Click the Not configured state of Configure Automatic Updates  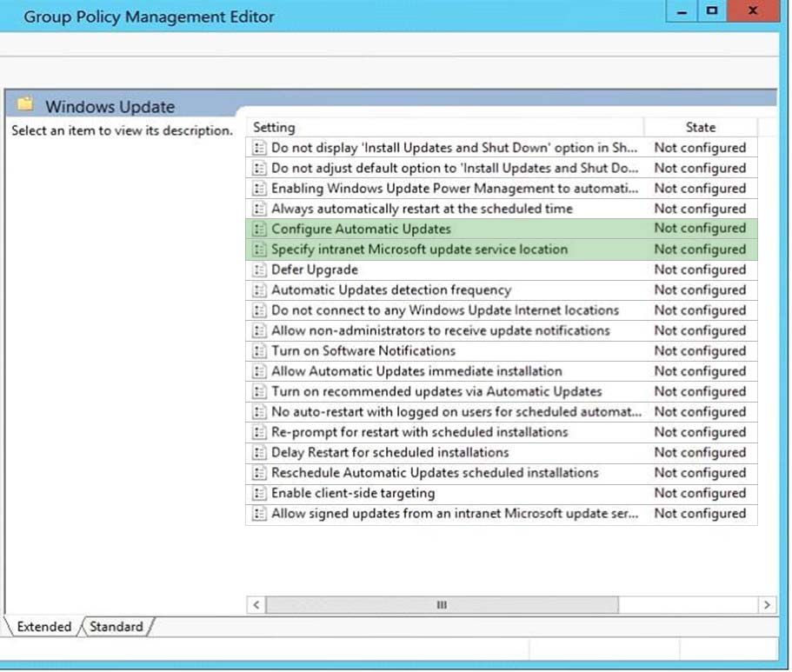click(700, 229)
